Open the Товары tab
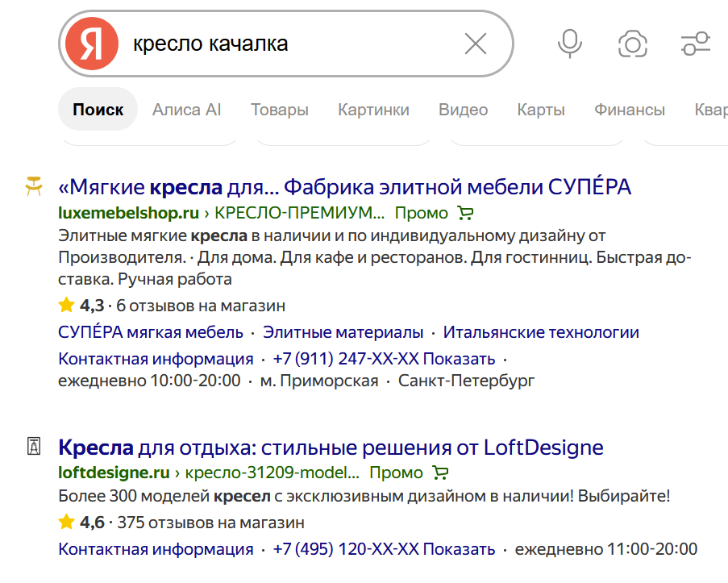The height and width of the screenshot is (583, 728). (280, 110)
